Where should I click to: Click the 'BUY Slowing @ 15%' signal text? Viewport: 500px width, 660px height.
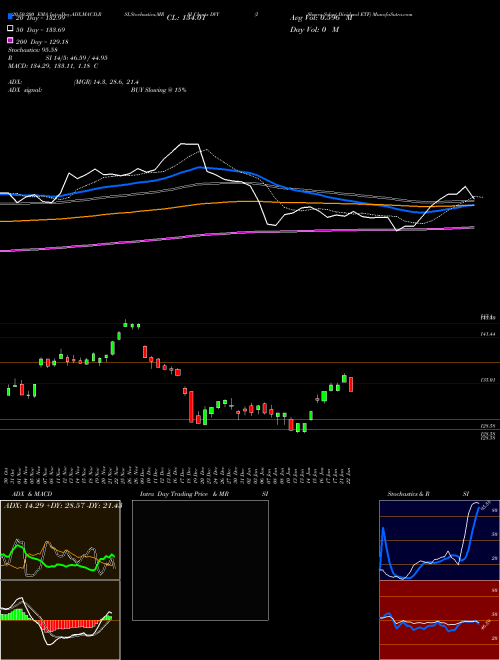point(158,90)
